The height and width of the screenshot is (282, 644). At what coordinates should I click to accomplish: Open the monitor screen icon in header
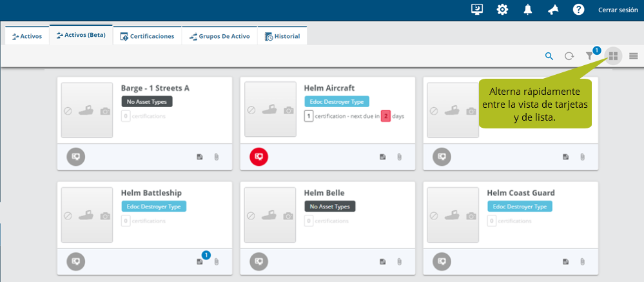click(x=477, y=10)
